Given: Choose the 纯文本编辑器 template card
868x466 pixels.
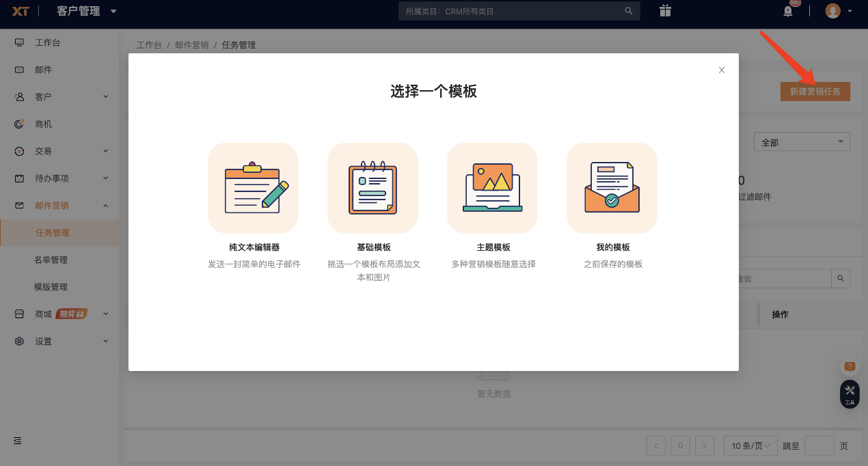Looking at the screenshot, I should [x=253, y=188].
